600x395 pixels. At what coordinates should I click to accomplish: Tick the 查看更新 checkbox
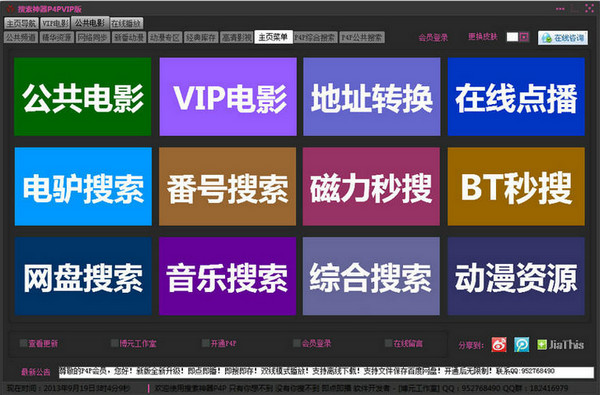click(24, 343)
